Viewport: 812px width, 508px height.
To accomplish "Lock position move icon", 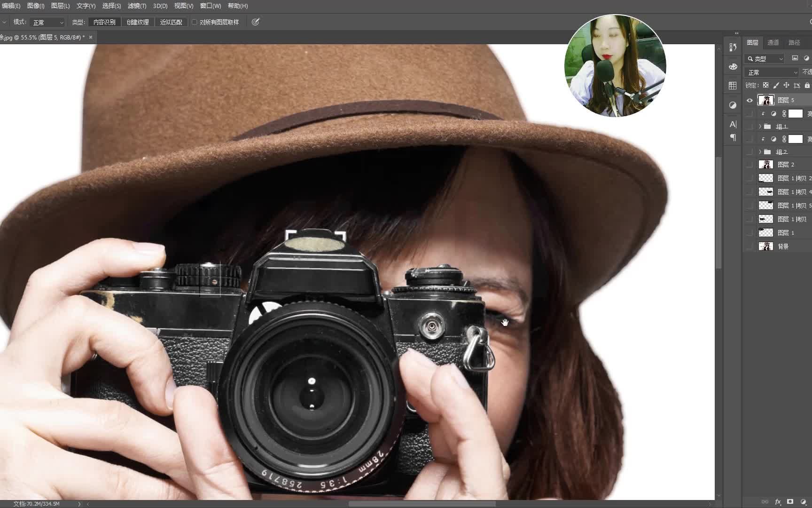I will click(786, 85).
